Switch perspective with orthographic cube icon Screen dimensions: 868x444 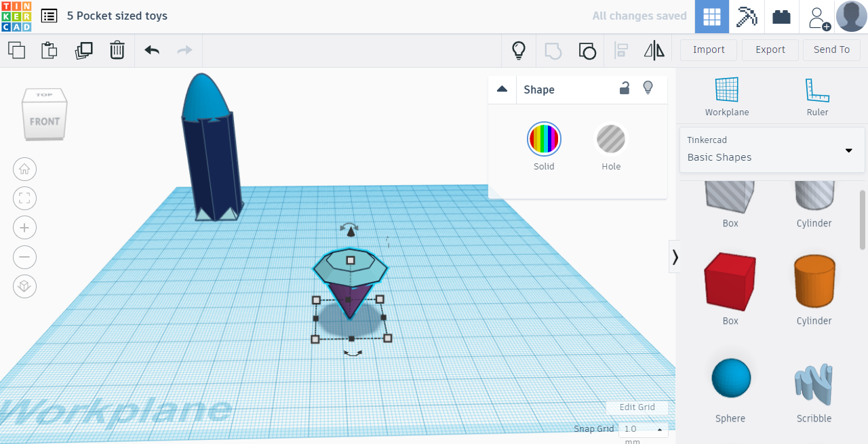(x=25, y=287)
